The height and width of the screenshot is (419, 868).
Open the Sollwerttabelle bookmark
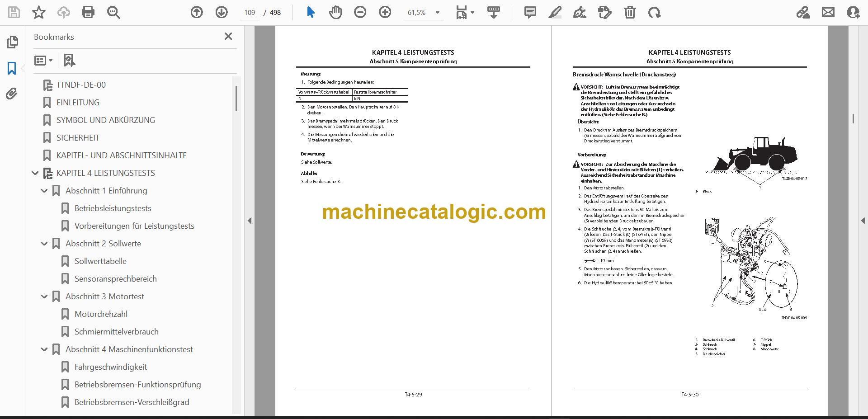(100, 261)
